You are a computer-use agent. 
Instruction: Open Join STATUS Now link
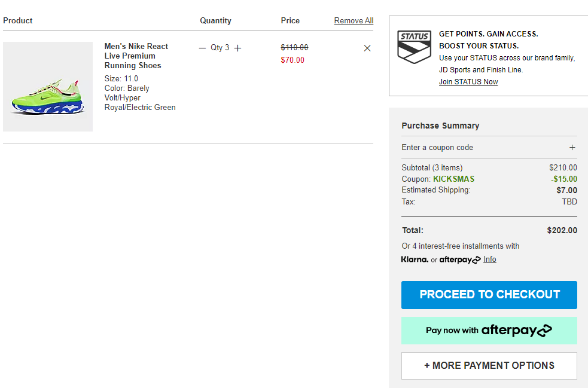[x=468, y=82]
